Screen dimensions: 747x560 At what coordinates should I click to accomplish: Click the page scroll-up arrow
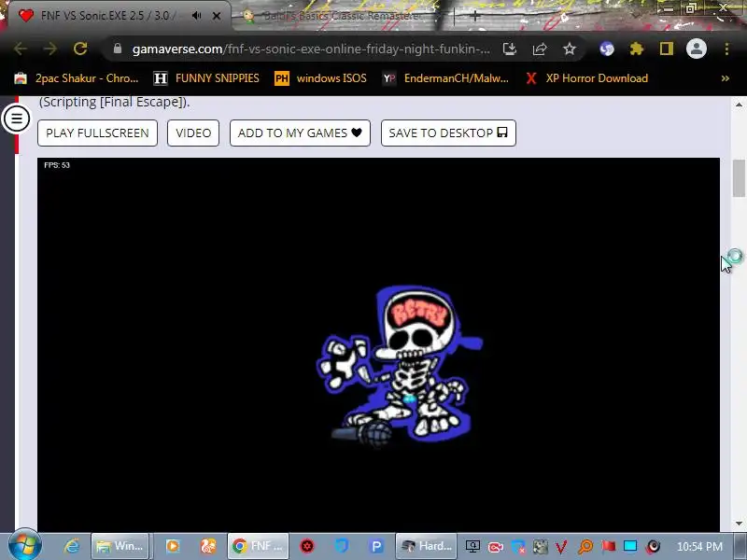tap(739, 105)
